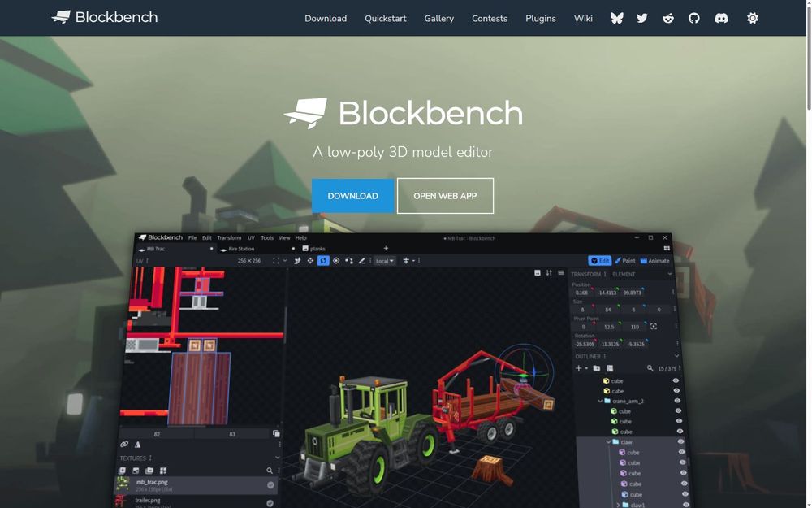
Task: Collapse the Transform panel chevron
Action: tap(670, 274)
